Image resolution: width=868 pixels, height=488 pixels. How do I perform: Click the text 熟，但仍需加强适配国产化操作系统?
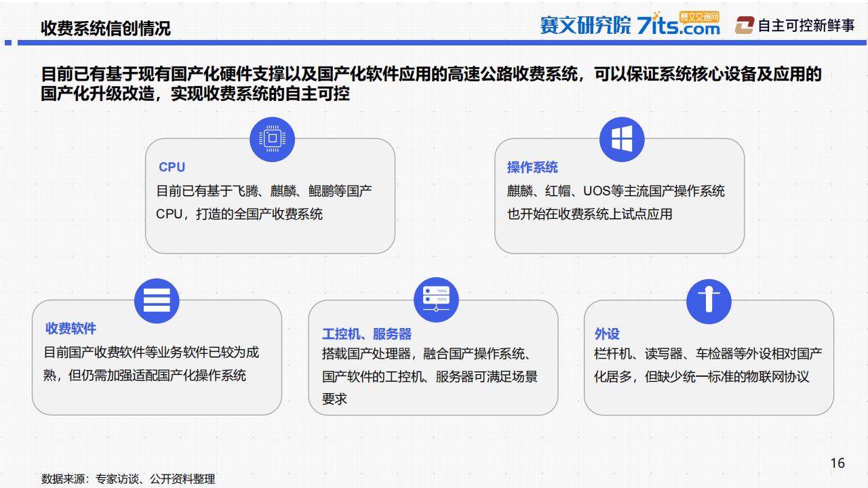[x=144, y=375]
